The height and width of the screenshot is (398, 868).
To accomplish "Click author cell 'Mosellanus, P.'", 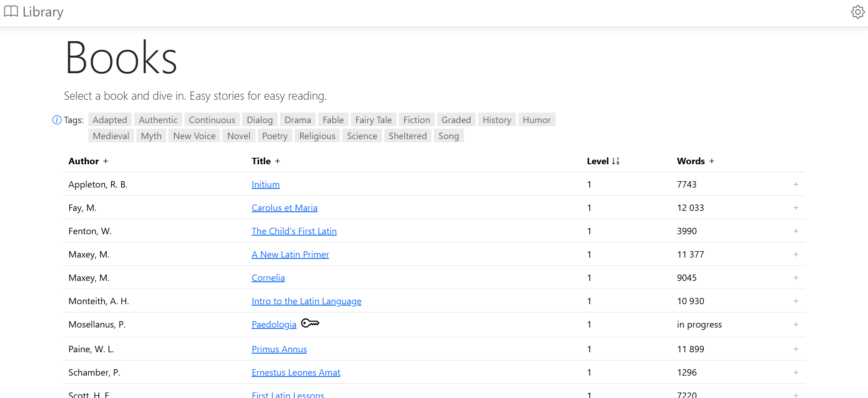I will 97,324.
